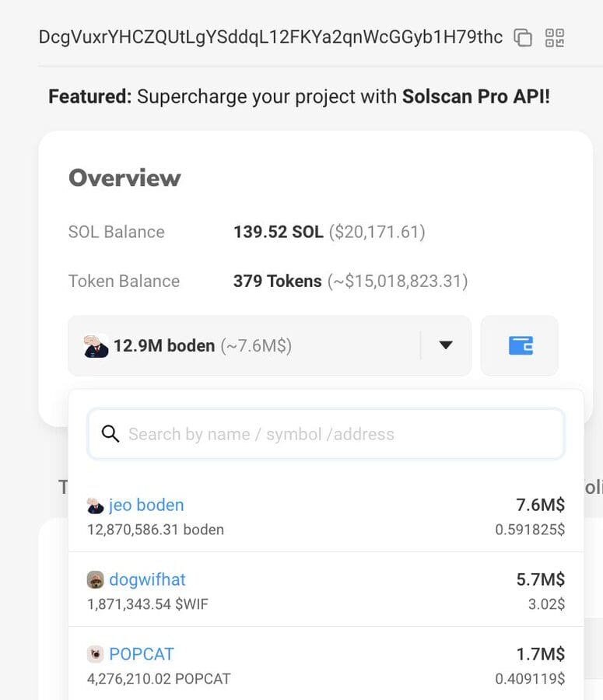The height and width of the screenshot is (700, 603).
Task: Collapse the token list with the dropdown arrow
Action: (x=446, y=345)
